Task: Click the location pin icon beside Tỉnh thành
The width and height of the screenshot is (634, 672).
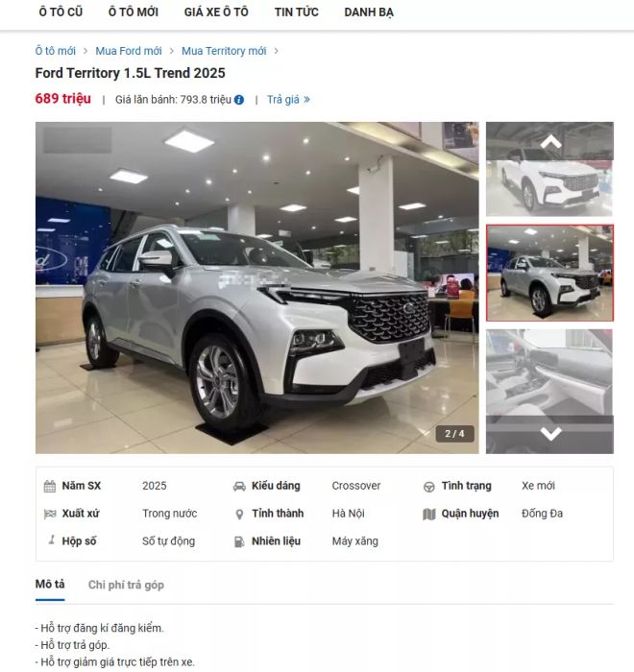Action: point(239,515)
